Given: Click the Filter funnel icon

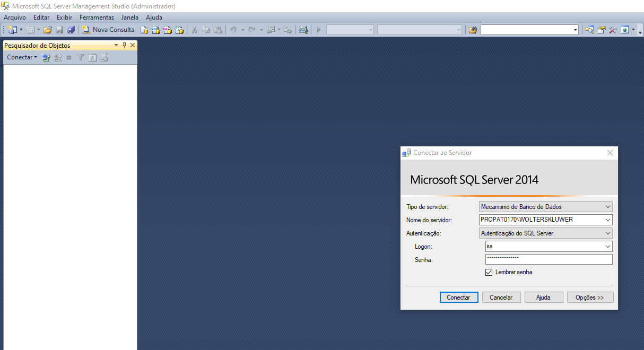Looking at the screenshot, I should 81,57.
